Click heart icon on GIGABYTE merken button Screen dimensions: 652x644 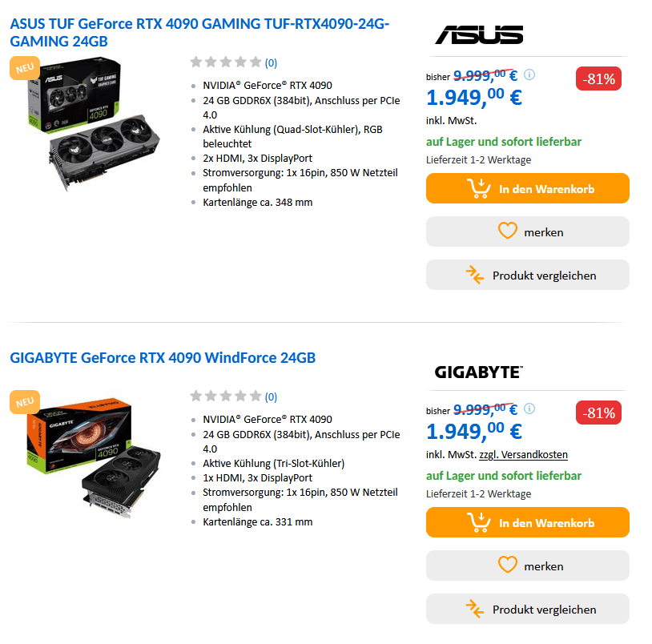507,566
